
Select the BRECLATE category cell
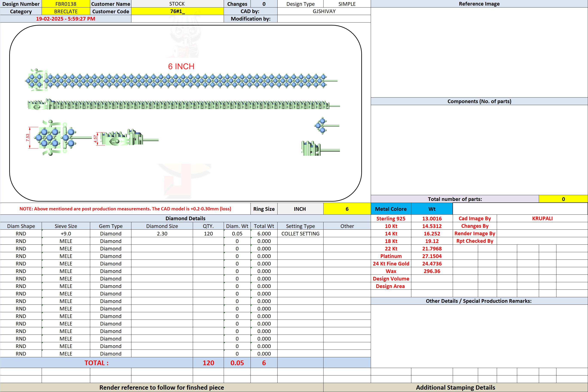coord(66,11)
